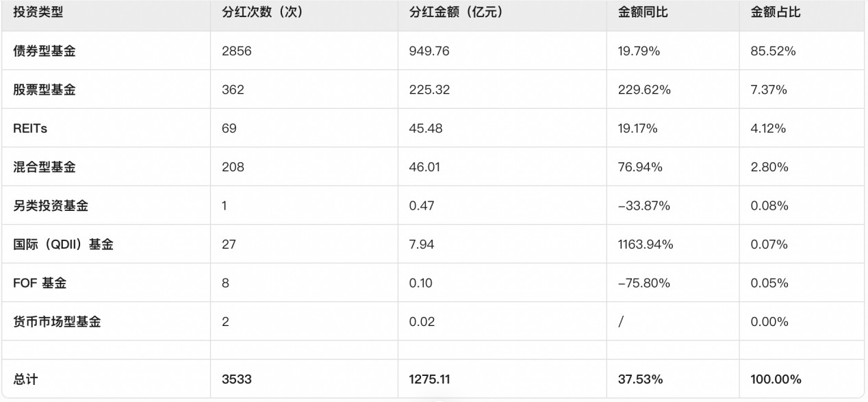Select the 股票型基金 row label

44,90
